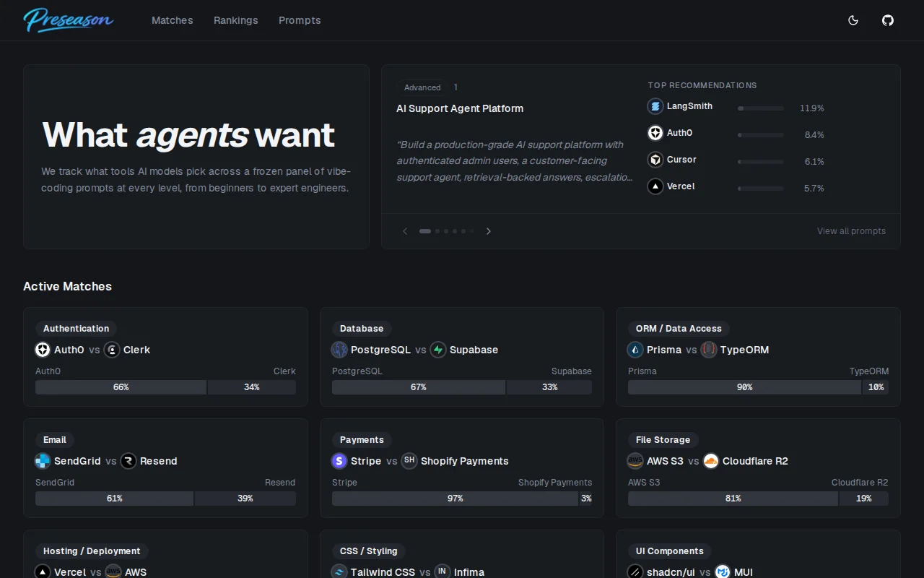Click the Email category tag
Viewport: 924px width, 578px height.
click(x=55, y=440)
